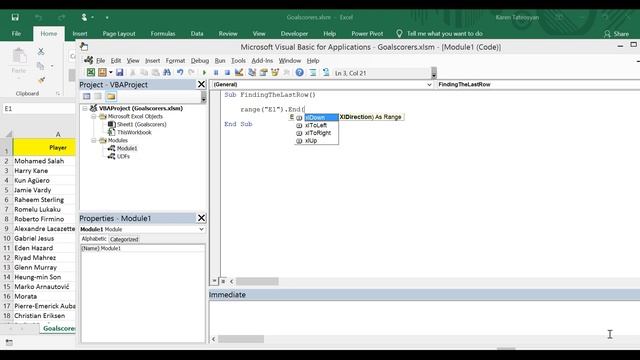This screenshot has height=360, width=640.
Task: Open the Insert object dropdown arrow in toolbar
Action: (x=111, y=73)
